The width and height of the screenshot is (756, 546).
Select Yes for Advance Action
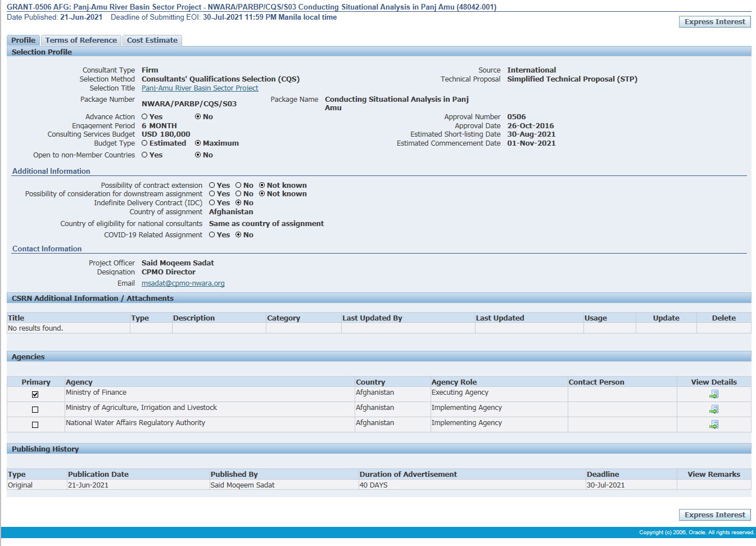point(145,117)
